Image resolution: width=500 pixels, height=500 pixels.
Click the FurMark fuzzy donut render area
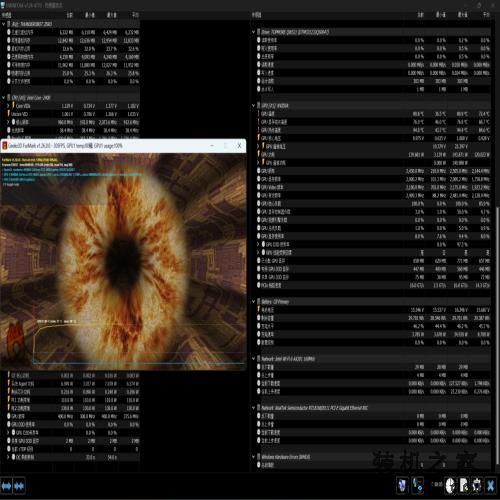pos(124,262)
